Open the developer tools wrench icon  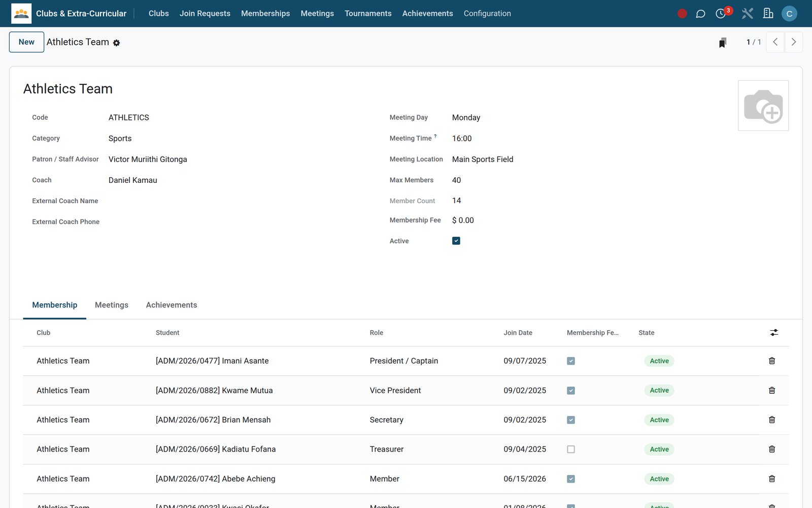[747, 14]
